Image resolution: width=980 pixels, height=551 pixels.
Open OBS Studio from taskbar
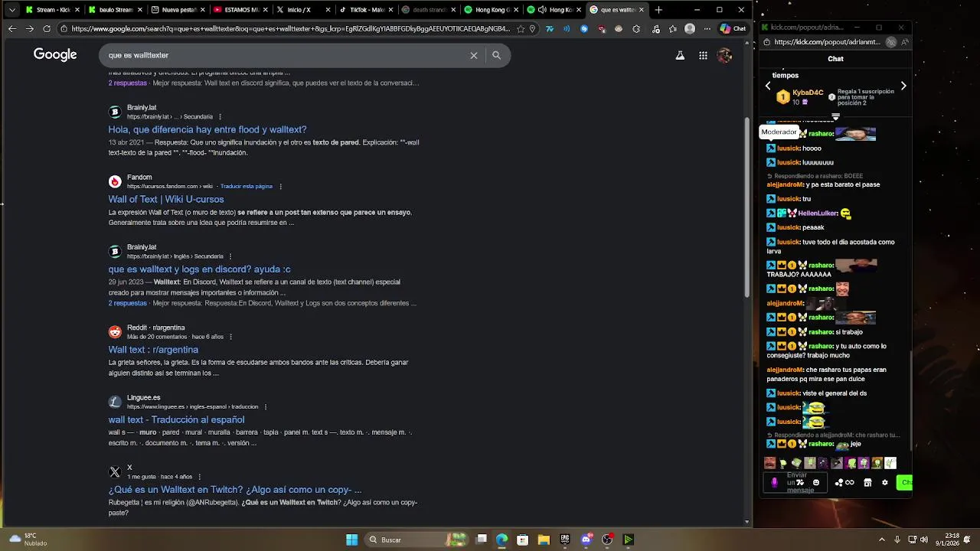click(607, 540)
